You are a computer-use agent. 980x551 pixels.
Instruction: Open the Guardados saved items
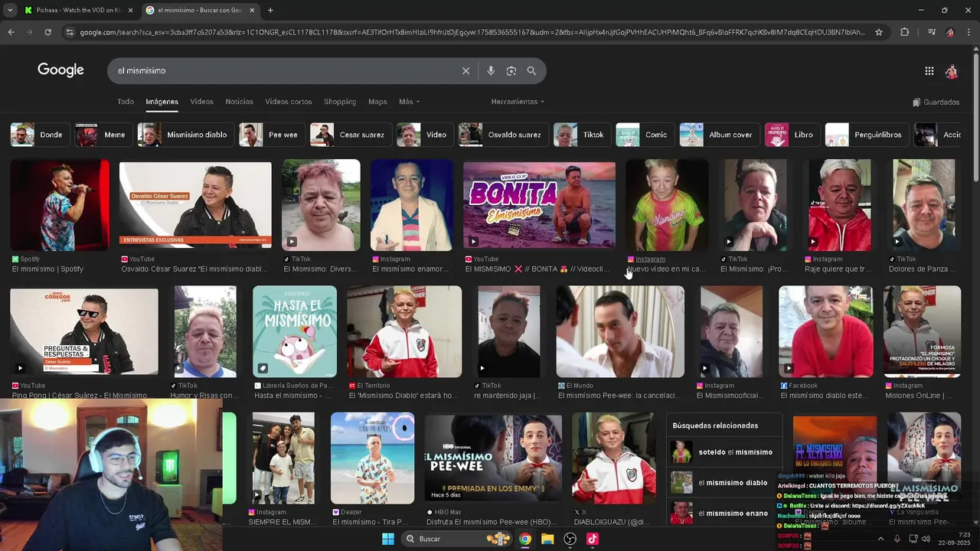[936, 102]
